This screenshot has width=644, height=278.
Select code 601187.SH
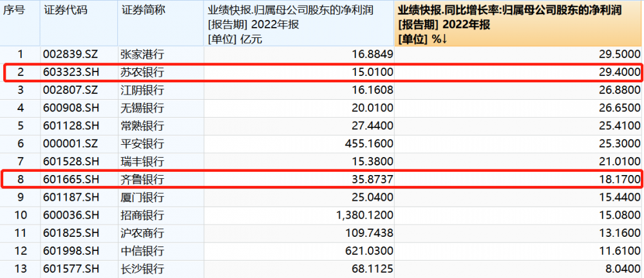[70, 197]
